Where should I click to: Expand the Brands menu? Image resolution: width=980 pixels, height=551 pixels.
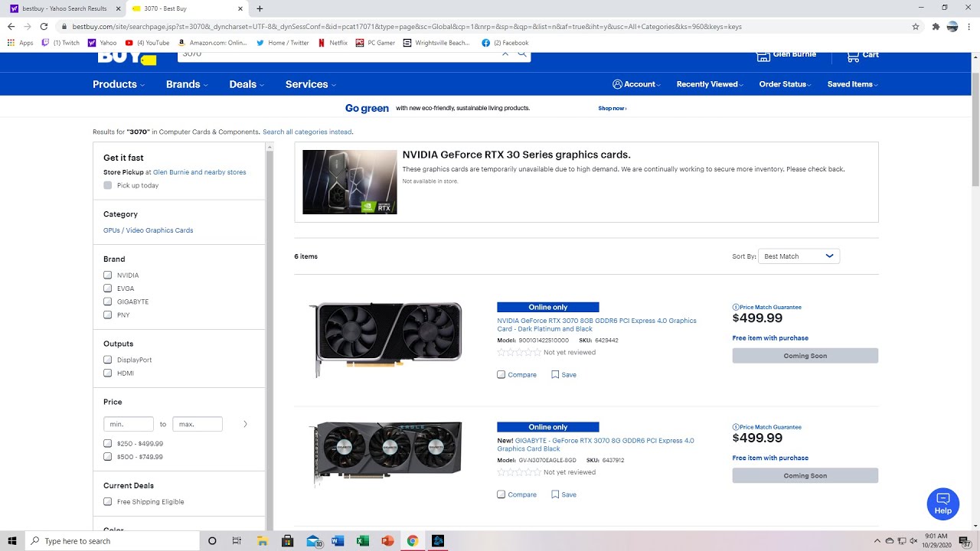coord(187,84)
